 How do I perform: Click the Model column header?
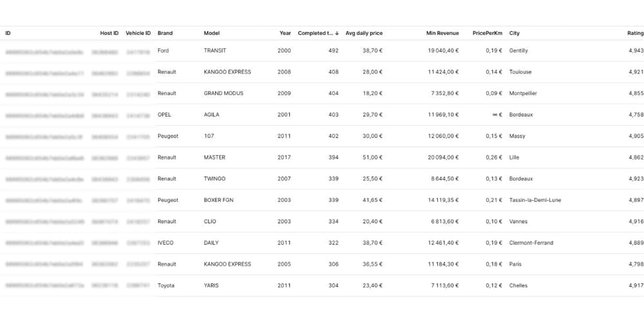coord(211,33)
